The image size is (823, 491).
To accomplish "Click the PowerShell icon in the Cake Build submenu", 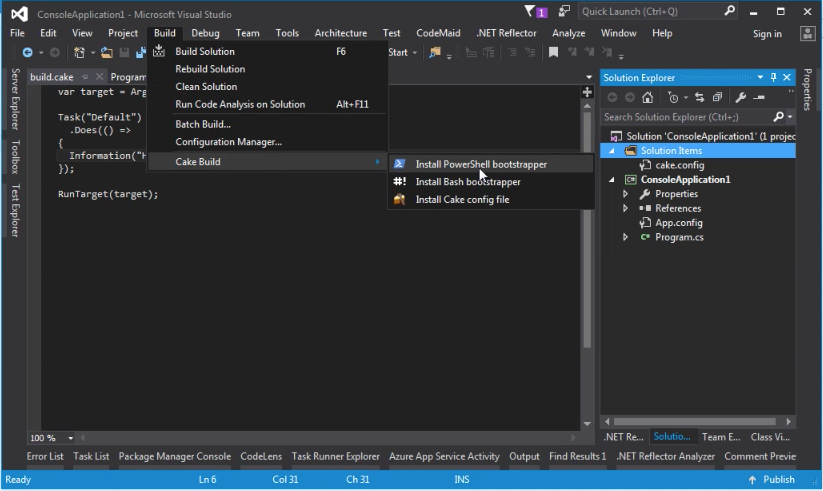I will tap(399, 164).
